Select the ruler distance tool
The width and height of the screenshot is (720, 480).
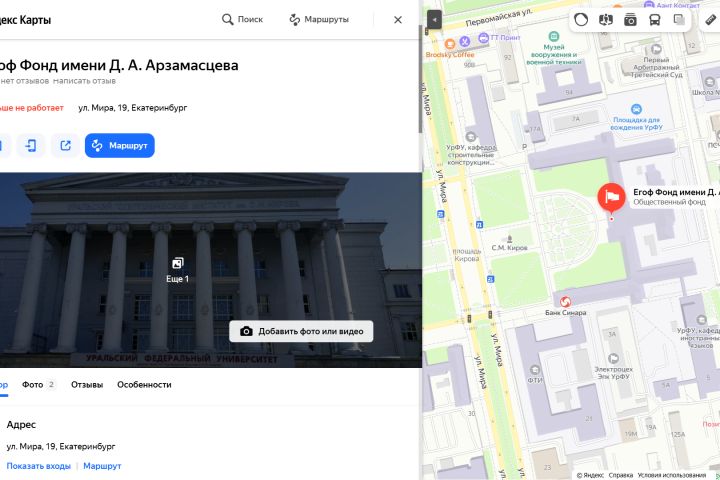(x=710, y=20)
